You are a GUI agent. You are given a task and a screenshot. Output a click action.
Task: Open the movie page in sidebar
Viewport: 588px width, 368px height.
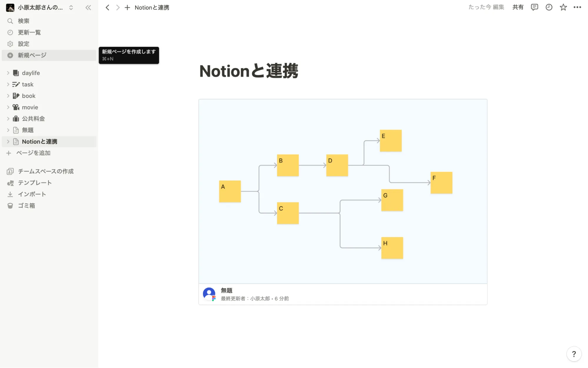[49, 107]
